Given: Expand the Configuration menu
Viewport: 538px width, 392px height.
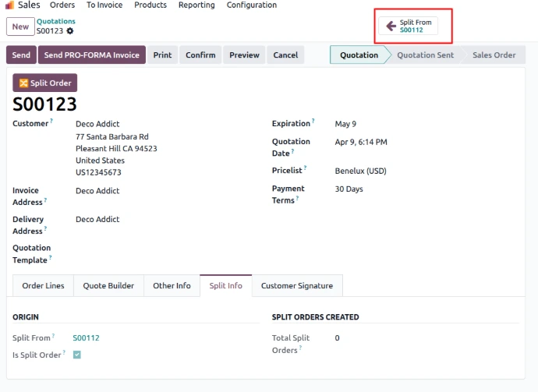Looking at the screenshot, I should click(x=251, y=5).
